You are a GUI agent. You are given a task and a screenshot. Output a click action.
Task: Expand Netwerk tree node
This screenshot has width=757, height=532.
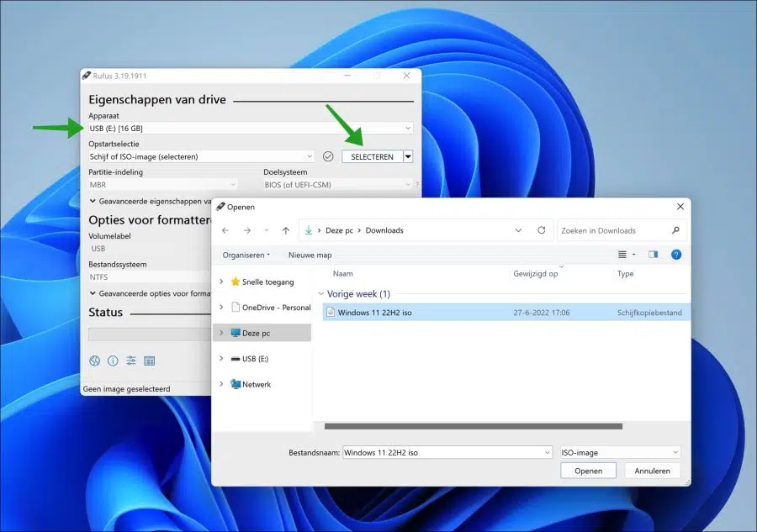(221, 384)
